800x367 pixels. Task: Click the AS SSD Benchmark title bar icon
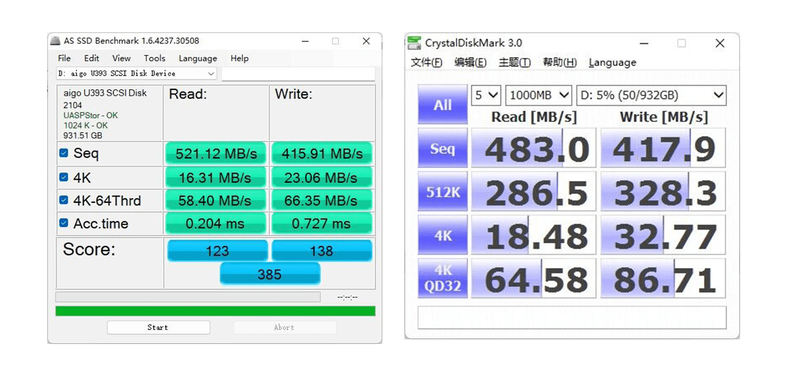pos(56,41)
